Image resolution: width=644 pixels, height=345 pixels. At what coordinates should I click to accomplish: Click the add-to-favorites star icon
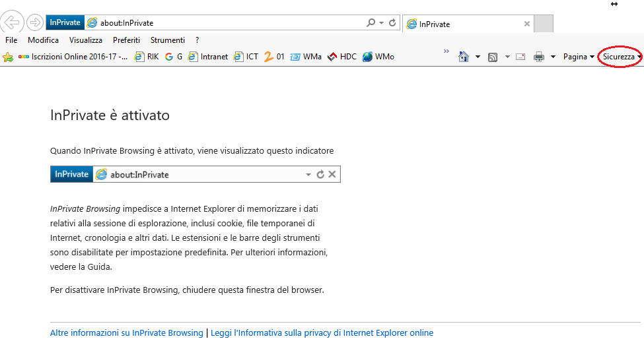coord(8,57)
